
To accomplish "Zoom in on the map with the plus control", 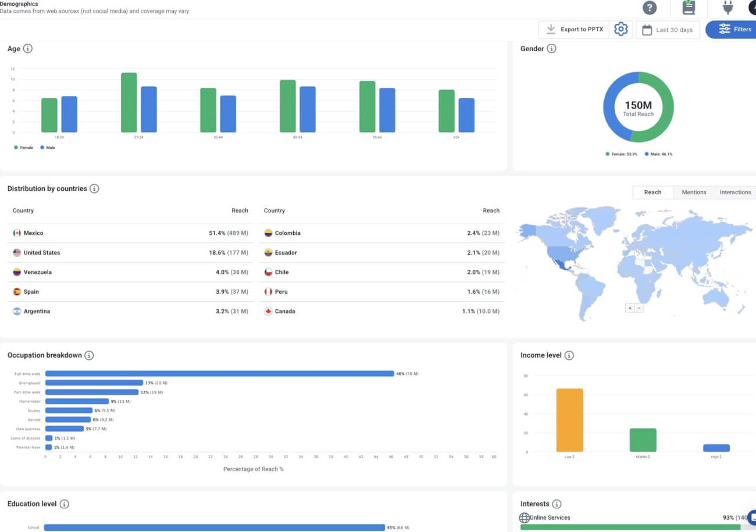I will pos(629,308).
